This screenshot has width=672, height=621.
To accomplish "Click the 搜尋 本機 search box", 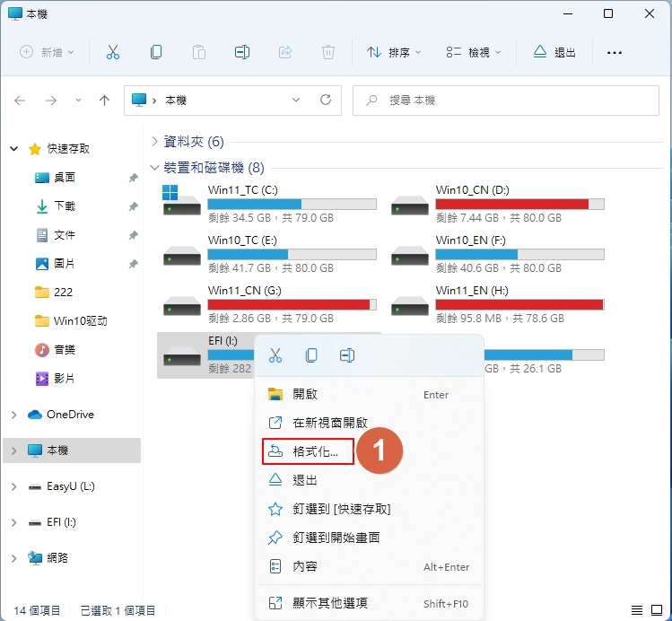I will coord(507,101).
